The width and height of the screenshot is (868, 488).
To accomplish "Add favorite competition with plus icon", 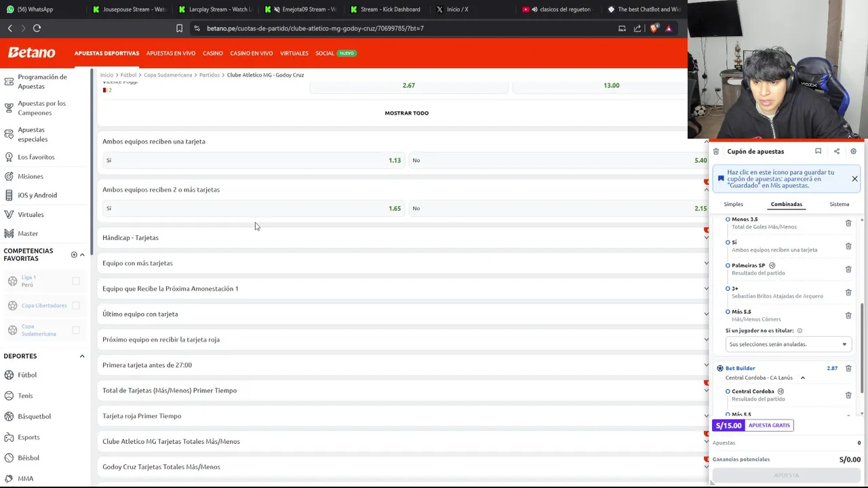I will pyautogui.click(x=74, y=254).
